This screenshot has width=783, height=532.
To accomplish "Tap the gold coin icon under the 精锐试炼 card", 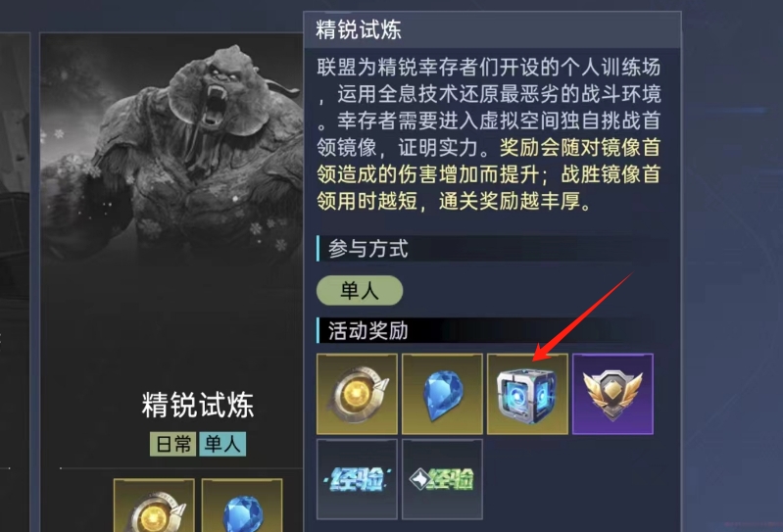I will [x=154, y=505].
